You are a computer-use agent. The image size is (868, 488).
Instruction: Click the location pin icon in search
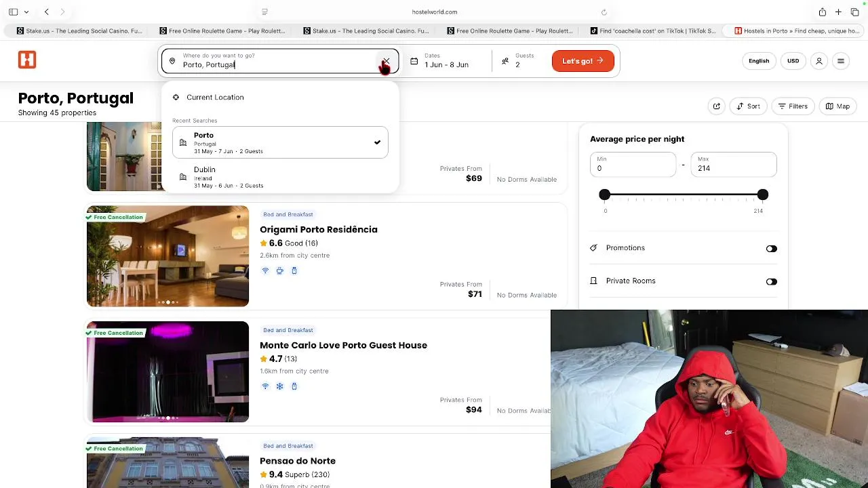coord(172,62)
